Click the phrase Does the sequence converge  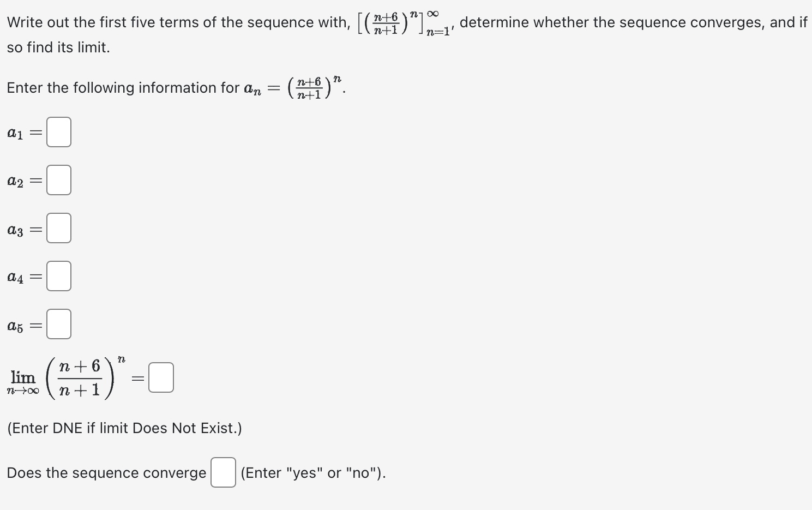(x=106, y=473)
